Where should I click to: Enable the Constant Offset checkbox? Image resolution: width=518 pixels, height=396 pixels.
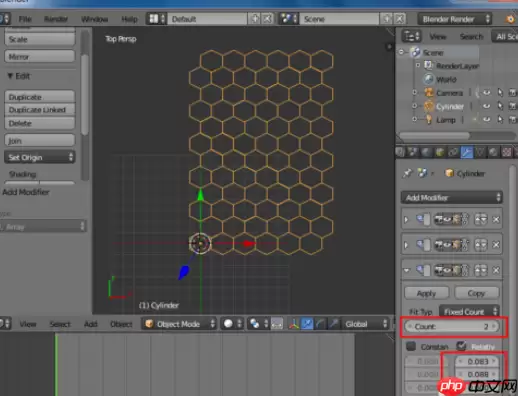tap(411, 346)
